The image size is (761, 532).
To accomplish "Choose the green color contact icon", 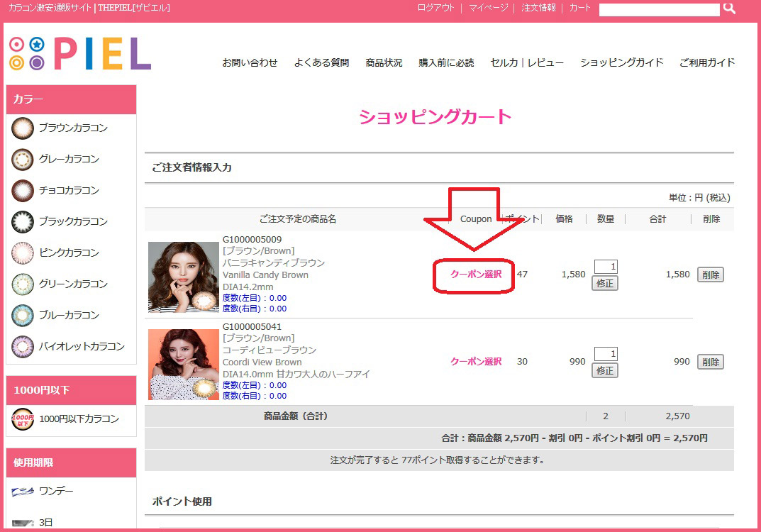I will [23, 284].
